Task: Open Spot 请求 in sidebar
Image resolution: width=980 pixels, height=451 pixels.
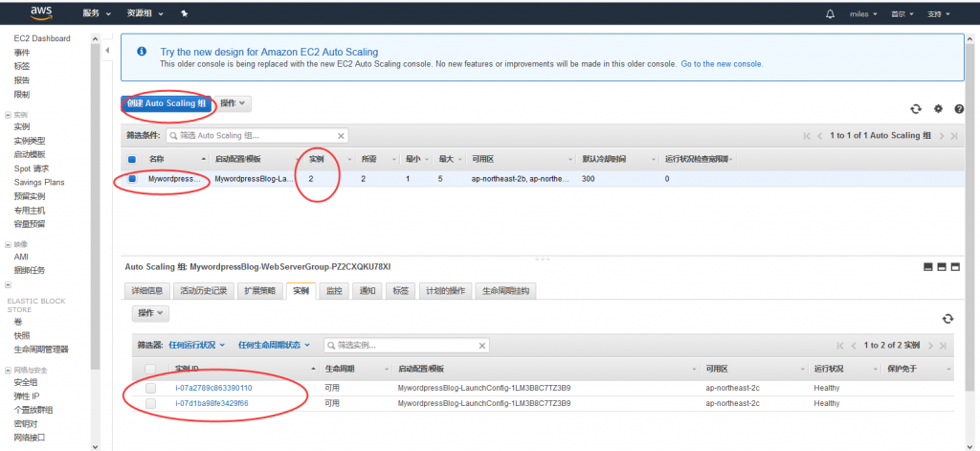Action: [x=32, y=169]
